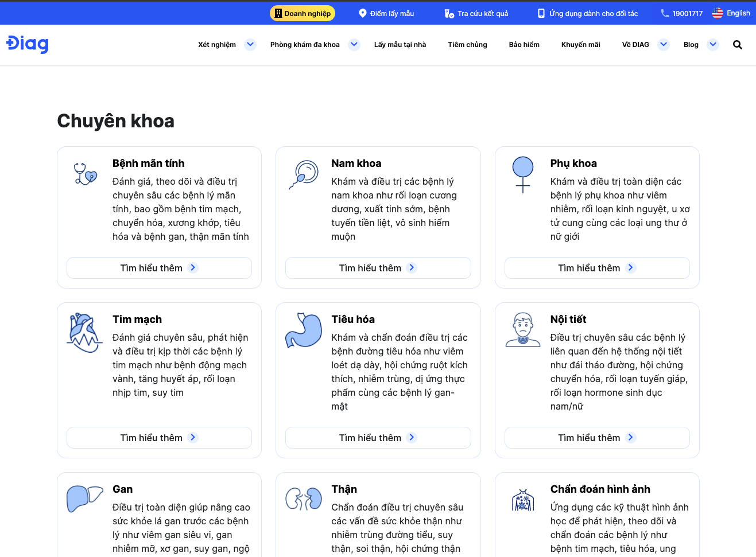
Task: Click the stethoscope icon for Bệnh mãn tính
Action: click(x=86, y=173)
